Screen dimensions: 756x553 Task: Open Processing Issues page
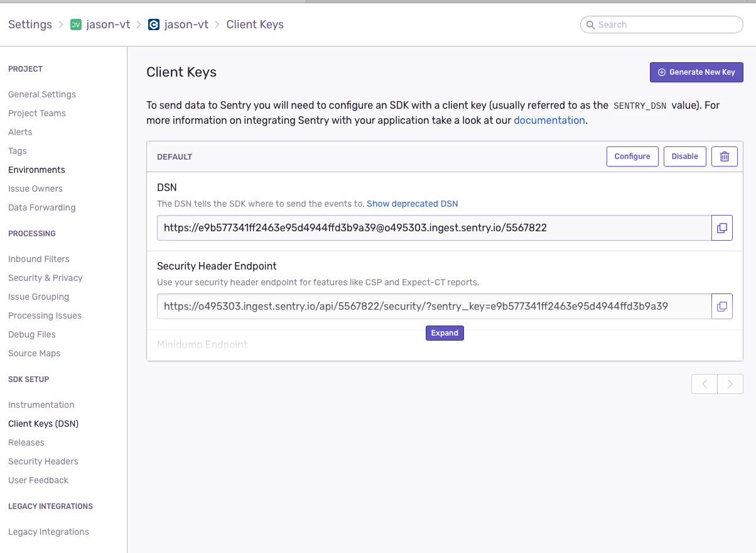point(45,315)
